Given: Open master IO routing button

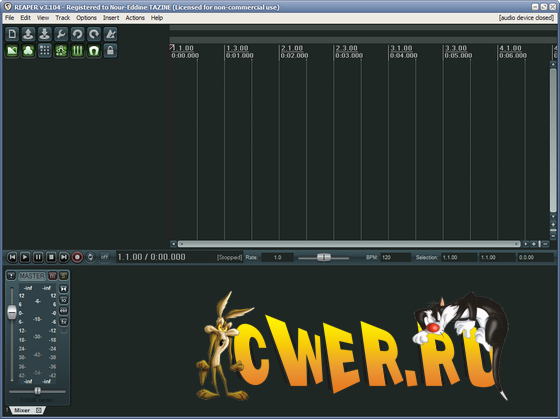Looking at the screenshot, I should 64,300.
